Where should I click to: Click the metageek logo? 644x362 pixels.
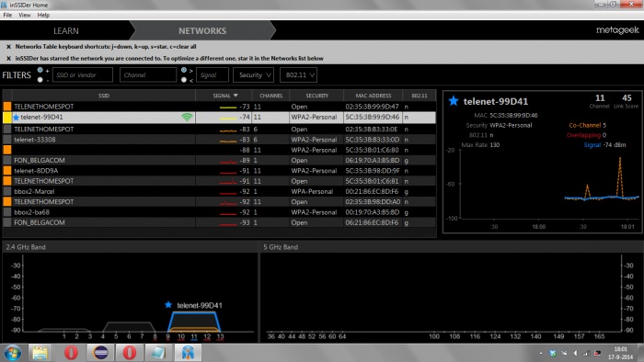617,30
